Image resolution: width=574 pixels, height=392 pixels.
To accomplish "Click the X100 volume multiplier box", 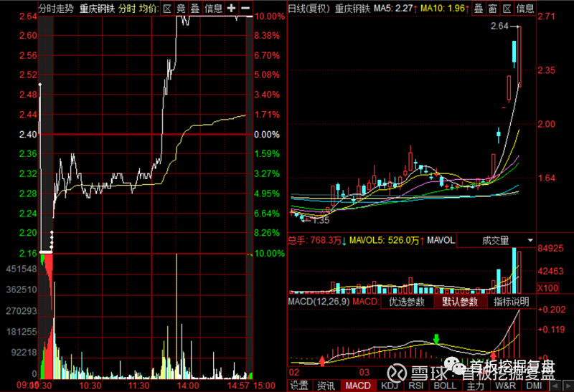I will pyautogui.click(x=548, y=288).
